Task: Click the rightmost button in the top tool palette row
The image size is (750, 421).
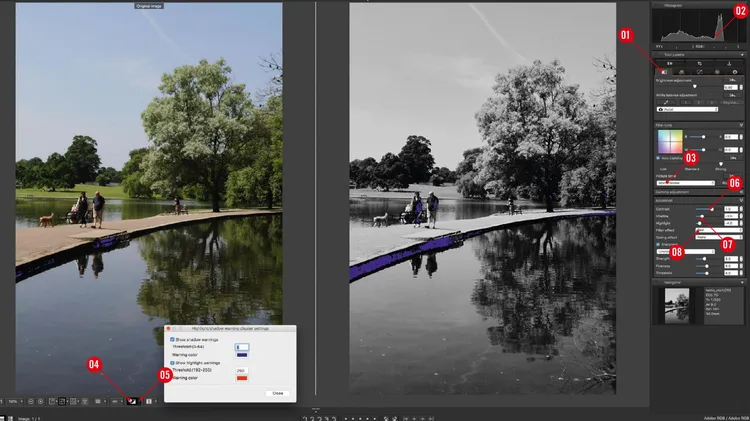Action: point(729,64)
